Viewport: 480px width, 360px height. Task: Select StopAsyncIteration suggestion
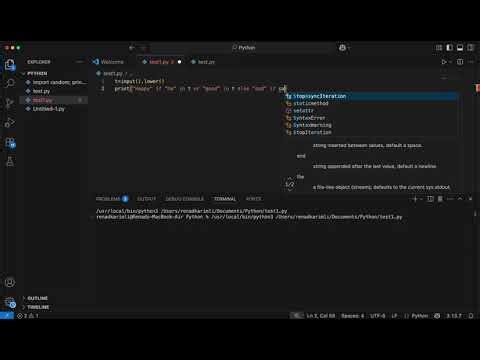click(371, 96)
